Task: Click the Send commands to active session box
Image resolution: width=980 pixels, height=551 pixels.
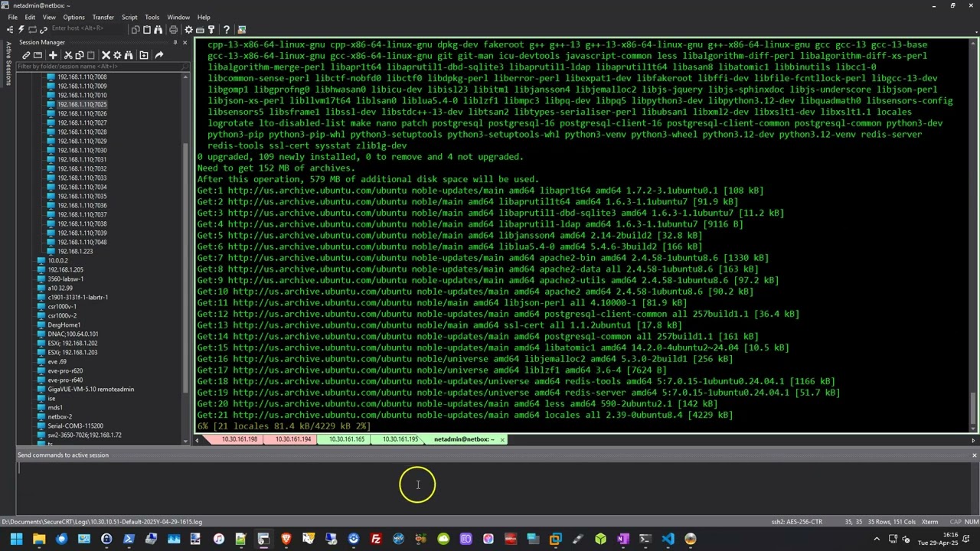Action: tap(494, 487)
